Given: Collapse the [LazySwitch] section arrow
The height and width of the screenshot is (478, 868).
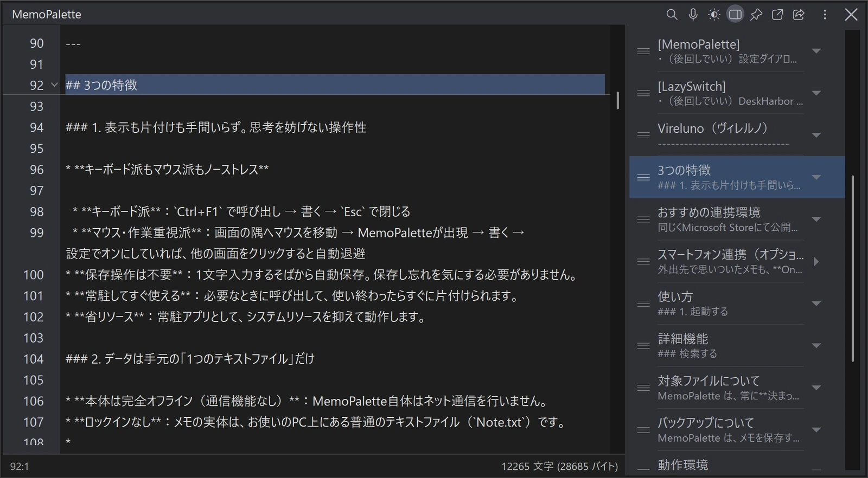Looking at the screenshot, I should (x=816, y=93).
